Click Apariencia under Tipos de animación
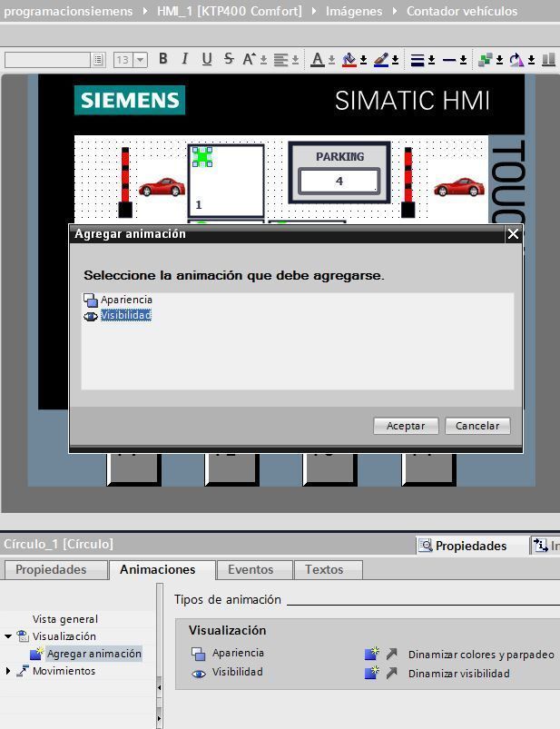The image size is (560, 729). pos(238,653)
